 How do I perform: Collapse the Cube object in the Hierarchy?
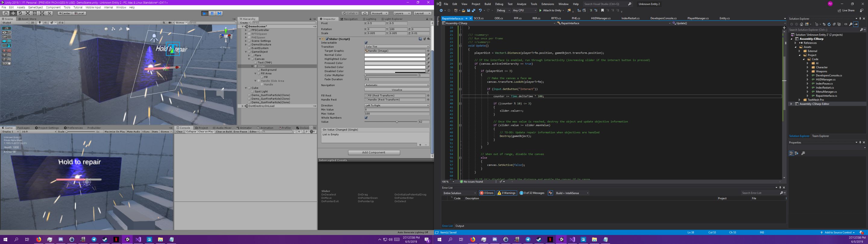point(246,88)
